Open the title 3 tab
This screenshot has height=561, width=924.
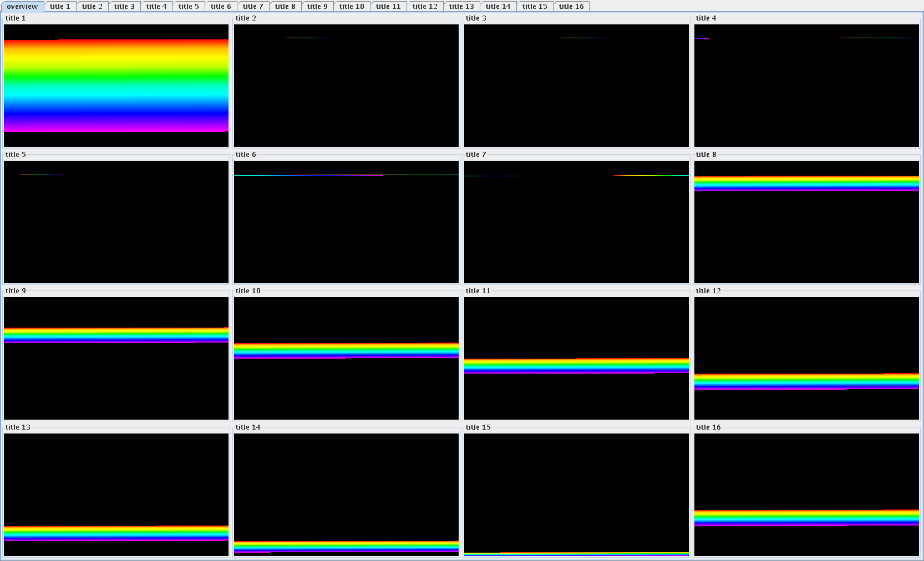[x=124, y=7]
